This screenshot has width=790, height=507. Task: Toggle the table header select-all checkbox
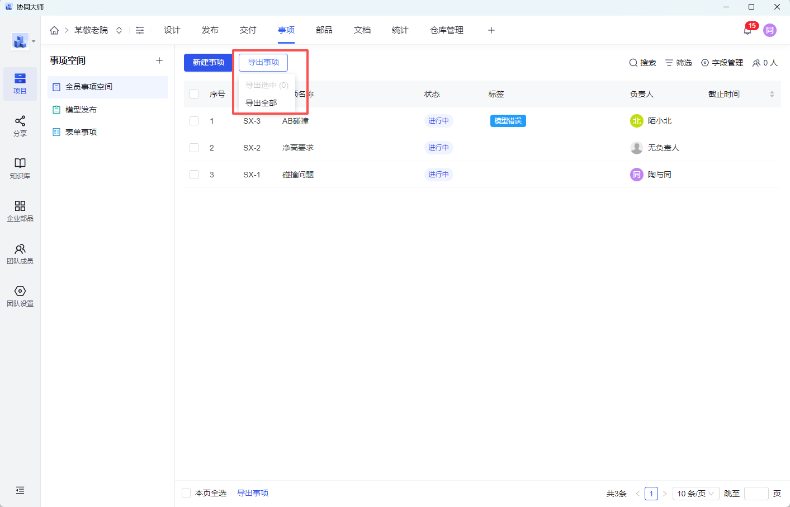tap(194, 94)
